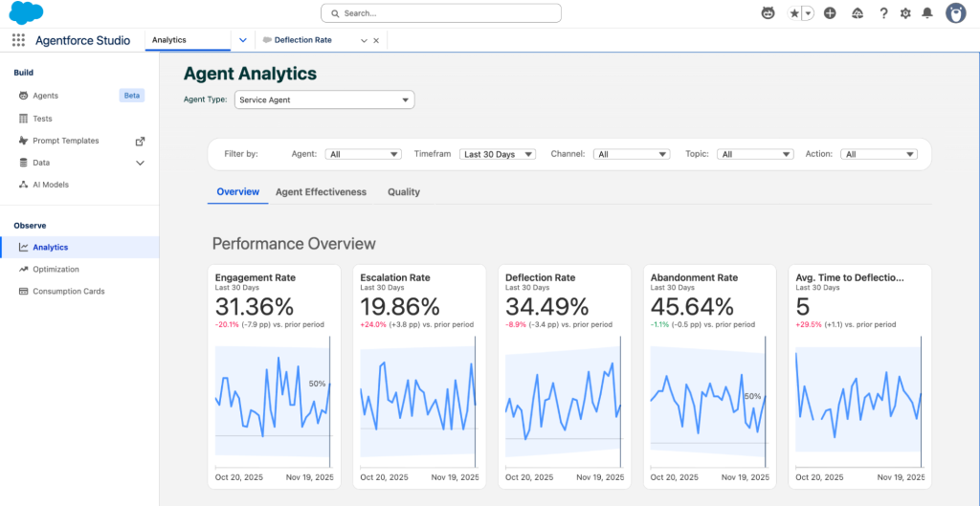The height and width of the screenshot is (506, 980).
Task: Click the user avatar profile icon
Action: tap(955, 13)
